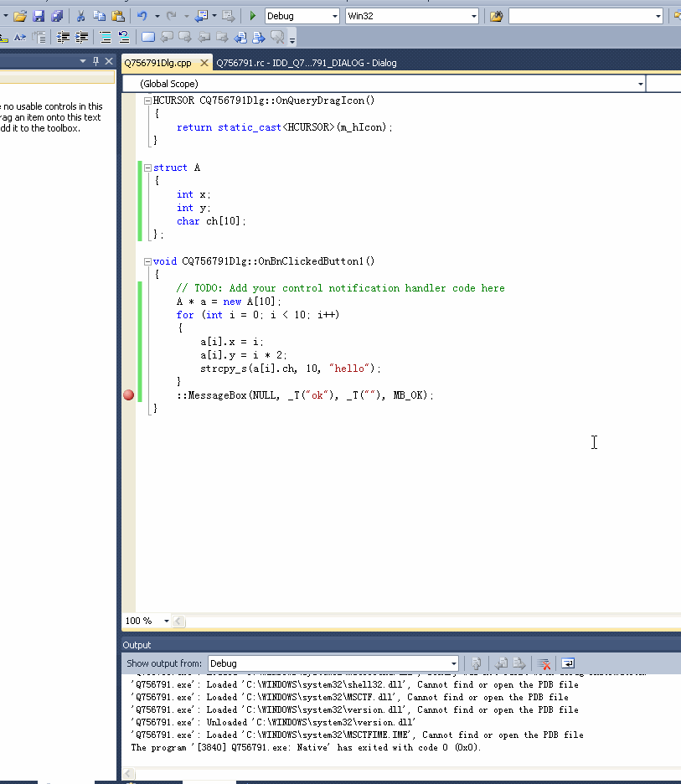This screenshot has width=681, height=784.
Task: Click the 'A * a = new A[10];' line
Action: pos(229,302)
